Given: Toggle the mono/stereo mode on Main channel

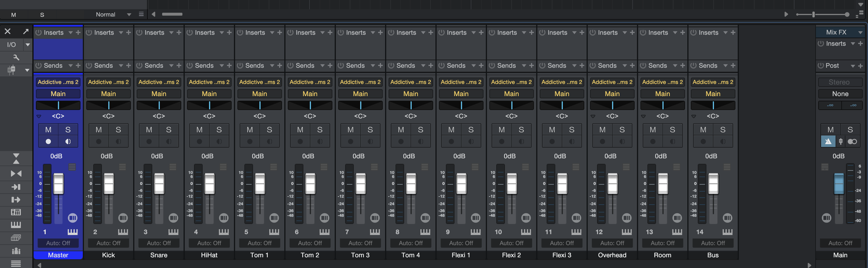Looking at the screenshot, I should click(x=852, y=142).
